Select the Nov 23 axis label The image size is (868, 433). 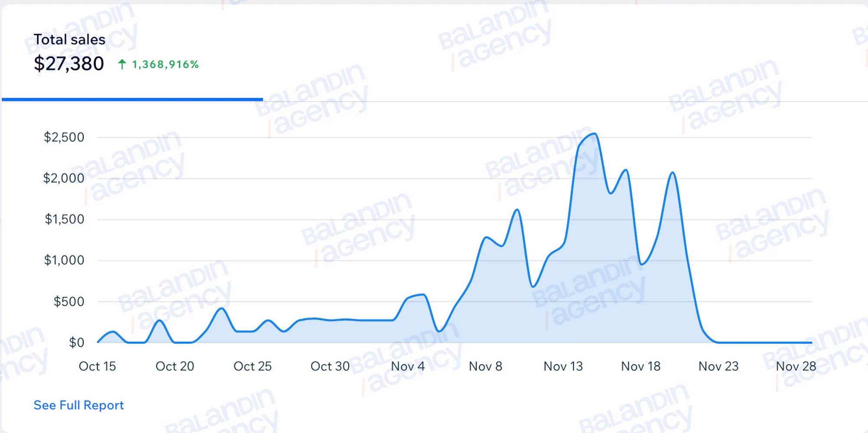click(x=719, y=366)
